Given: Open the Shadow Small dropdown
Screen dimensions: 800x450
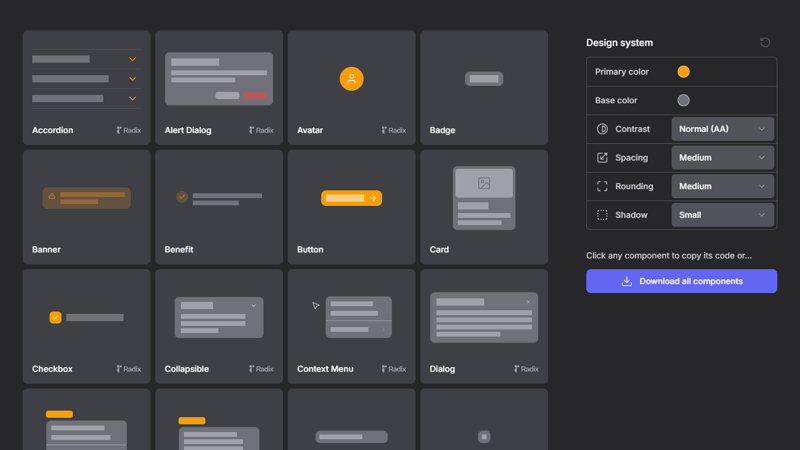Looking at the screenshot, I should (723, 215).
